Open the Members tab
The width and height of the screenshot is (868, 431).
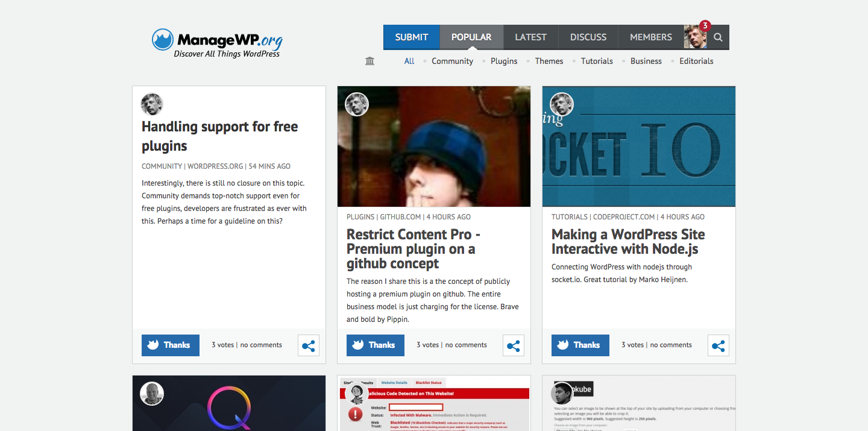click(x=650, y=37)
